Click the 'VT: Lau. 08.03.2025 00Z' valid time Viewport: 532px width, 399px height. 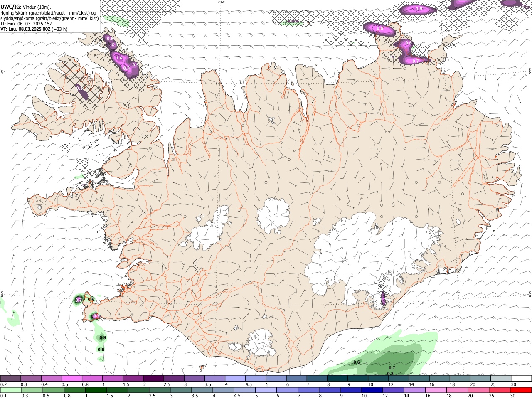pyautogui.click(x=26, y=29)
